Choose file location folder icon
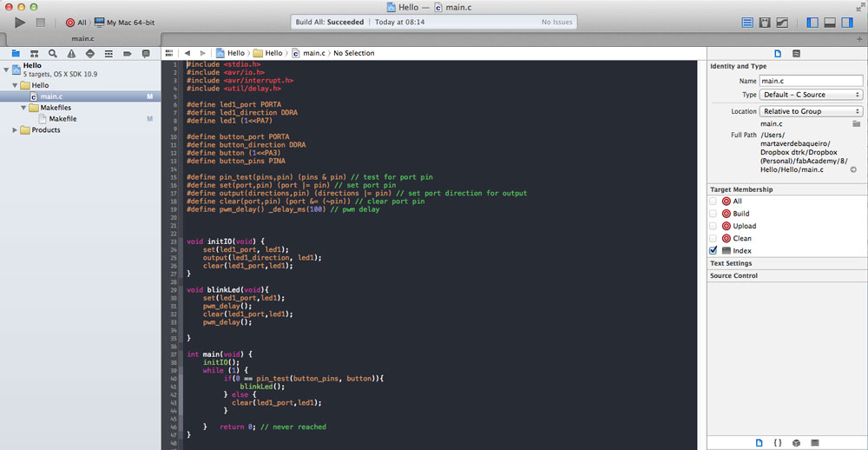This screenshot has width=868, height=450. [857, 123]
